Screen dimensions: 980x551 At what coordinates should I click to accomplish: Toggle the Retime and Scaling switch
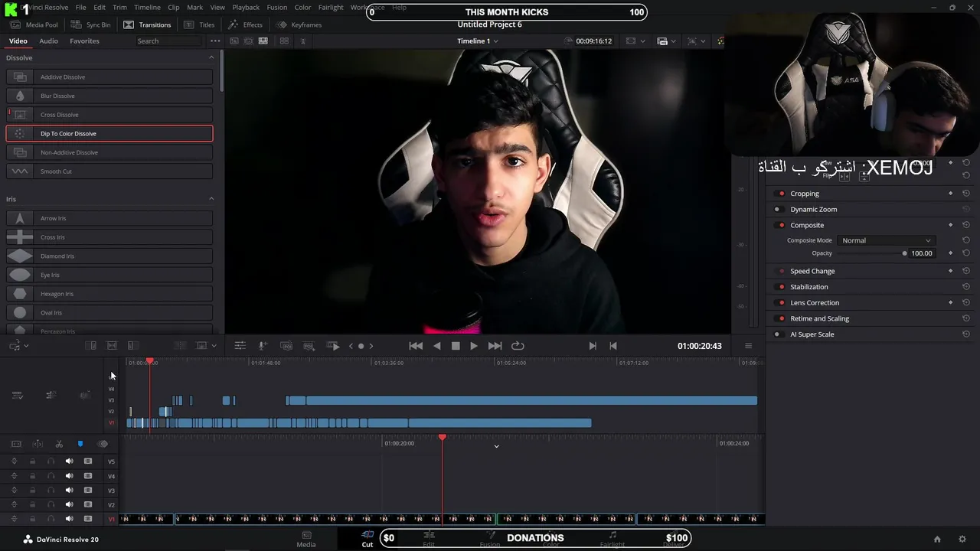(780, 318)
